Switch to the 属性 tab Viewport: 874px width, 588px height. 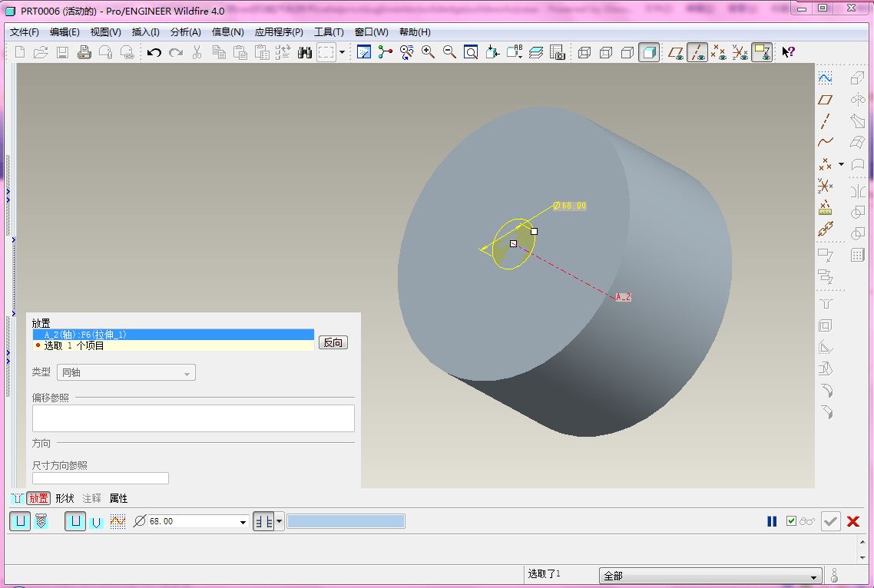tap(119, 498)
